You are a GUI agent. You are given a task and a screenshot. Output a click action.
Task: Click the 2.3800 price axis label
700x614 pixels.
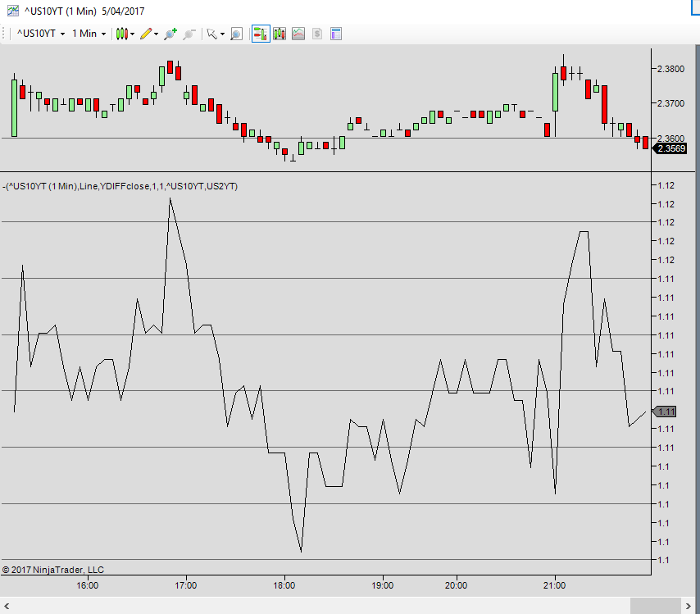670,69
